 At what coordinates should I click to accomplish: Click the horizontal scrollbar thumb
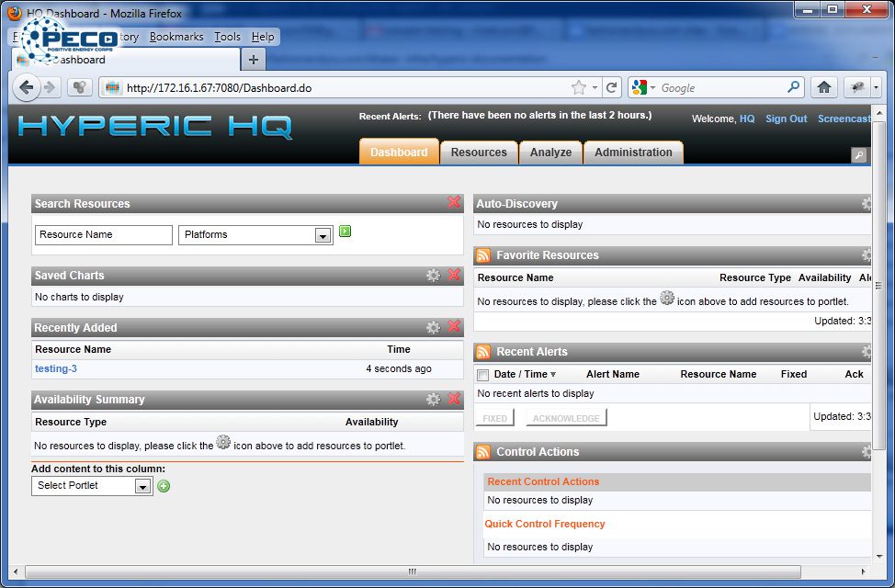413,571
